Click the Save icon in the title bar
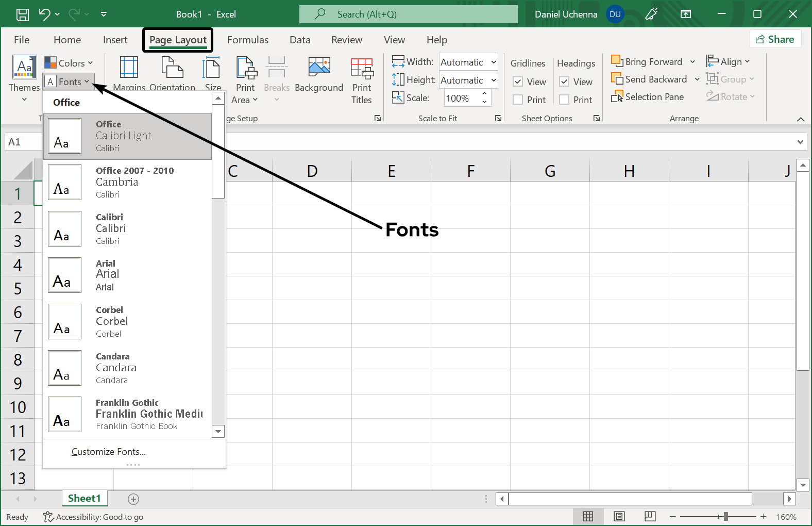Viewport: 812px width, 526px height. coord(23,14)
